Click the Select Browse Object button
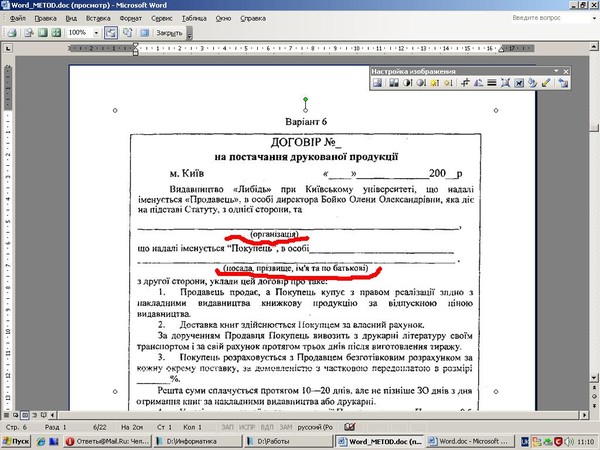Screen dimensions: 600x450 pos(594,396)
